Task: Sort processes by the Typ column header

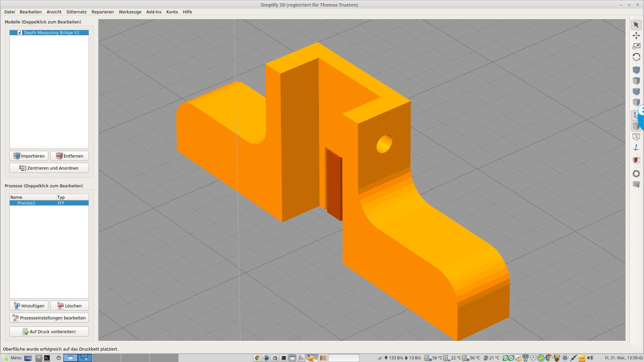Action: 72,197
